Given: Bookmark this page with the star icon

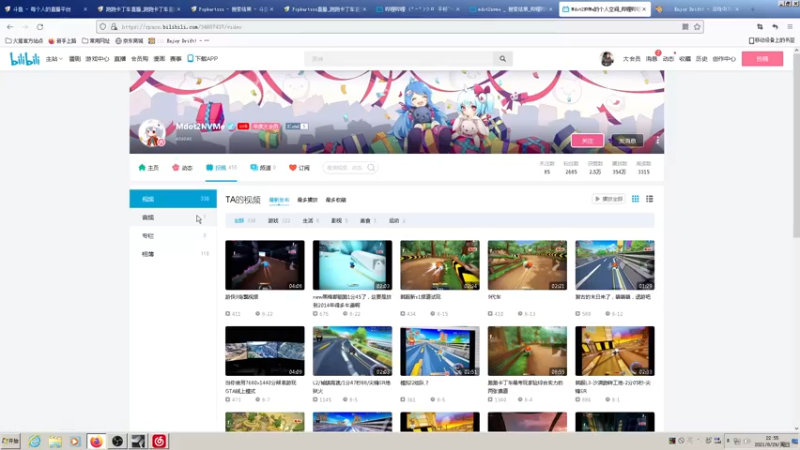Looking at the screenshot, I should (697, 27).
